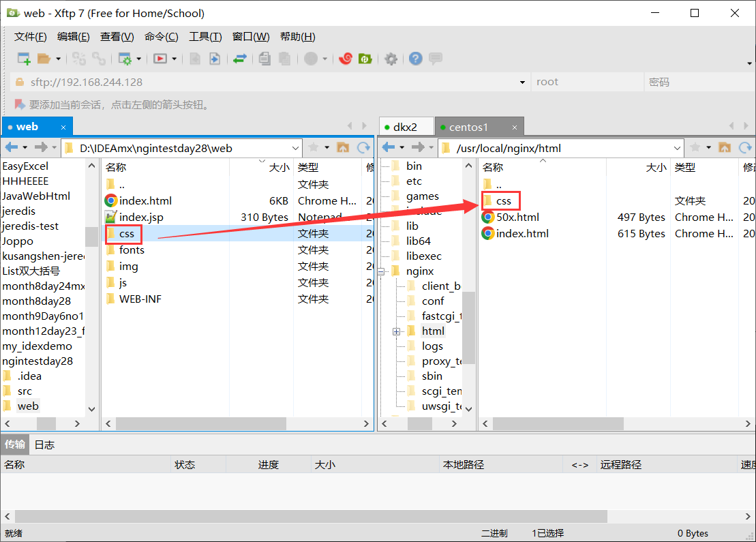Click the local pane forward arrow

pos(41,147)
